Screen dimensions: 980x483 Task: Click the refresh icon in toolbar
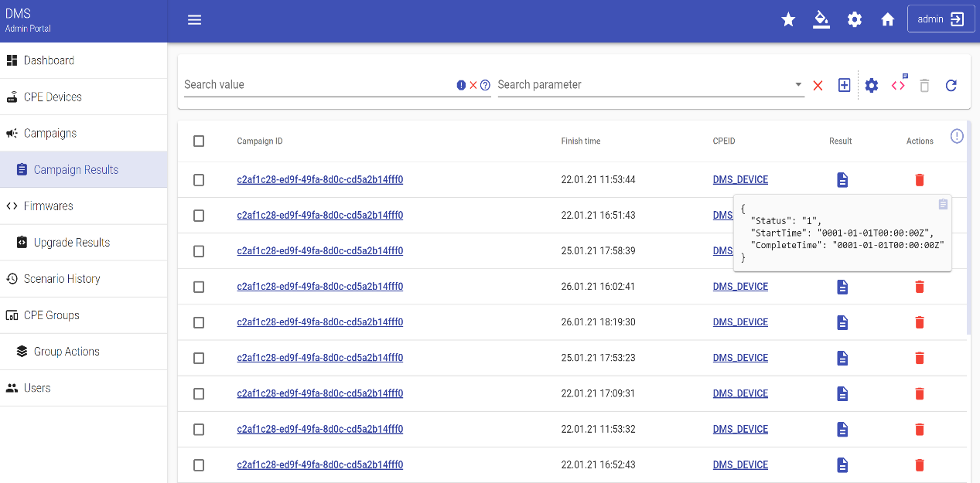951,86
